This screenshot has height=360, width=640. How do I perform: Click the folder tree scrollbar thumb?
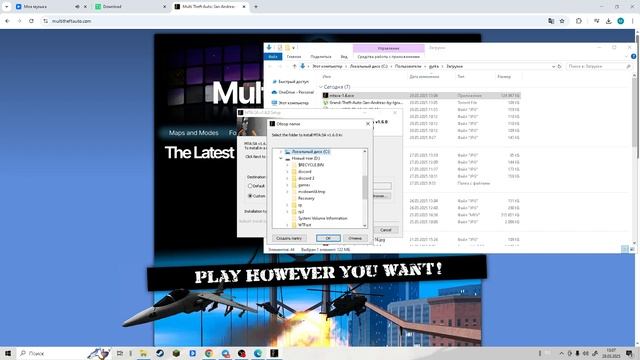pyautogui.click(x=364, y=188)
